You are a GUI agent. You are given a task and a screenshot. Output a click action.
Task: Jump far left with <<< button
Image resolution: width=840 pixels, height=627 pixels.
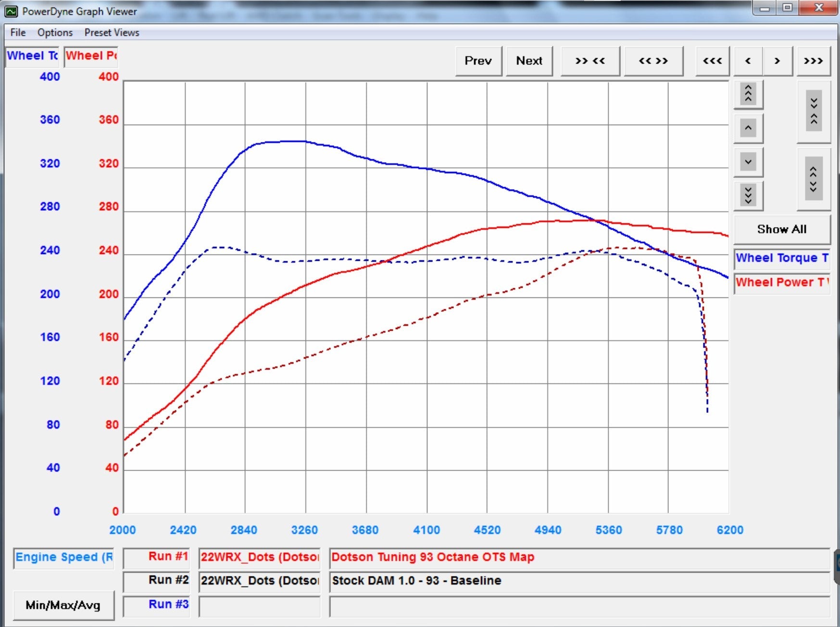pyautogui.click(x=713, y=61)
